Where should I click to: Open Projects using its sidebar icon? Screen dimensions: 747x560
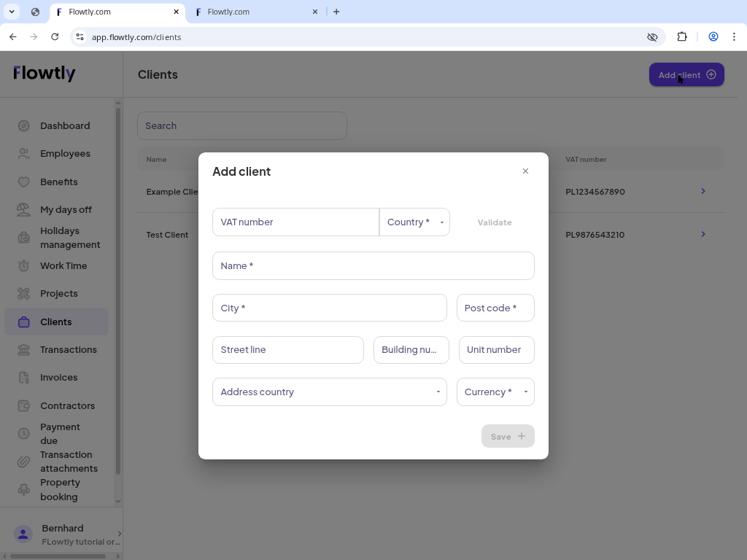23,293
